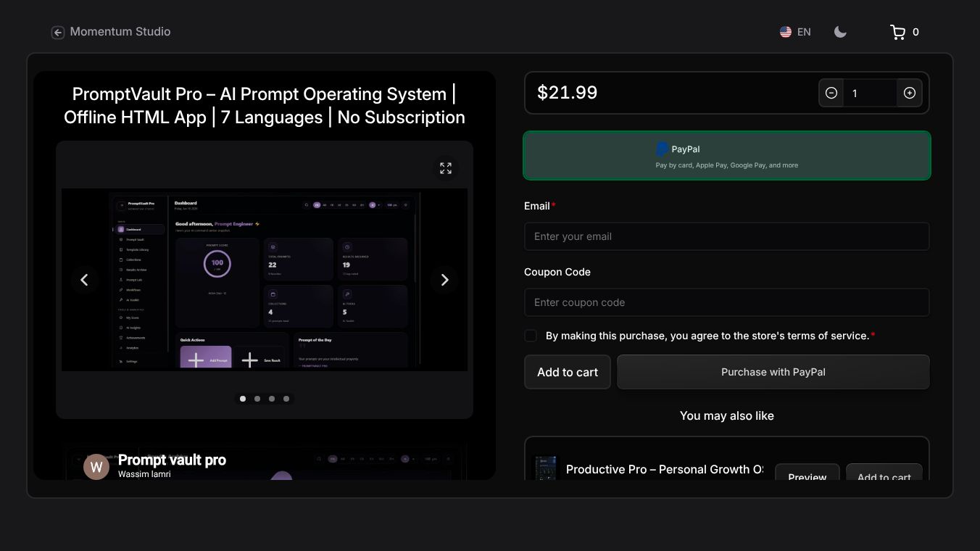Open Productive Pro – Personal Growth product title
980x551 pixels.
pos(664,469)
